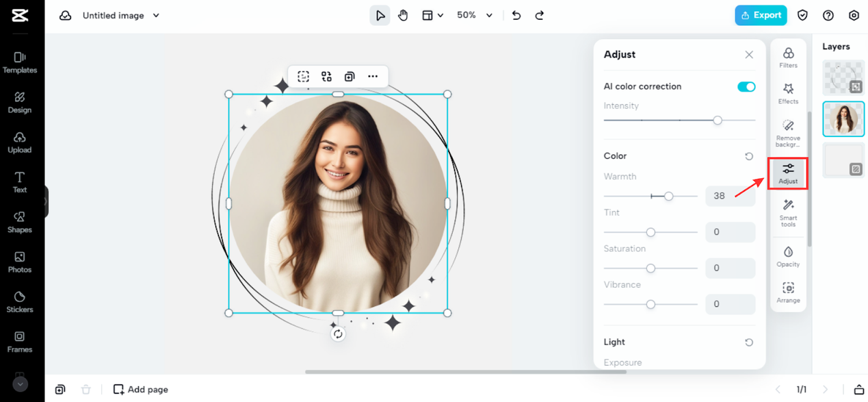This screenshot has height=402, width=868.
Task: Click the Vibrance value input field
Action: pyautogui.click(x=731, y=304)
